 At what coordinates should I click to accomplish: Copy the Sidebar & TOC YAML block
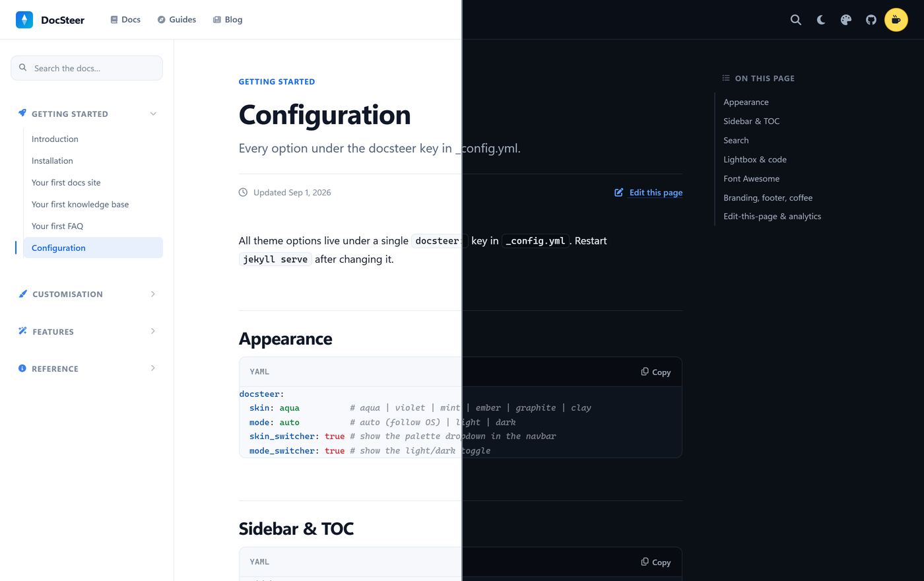pos(656,562)
